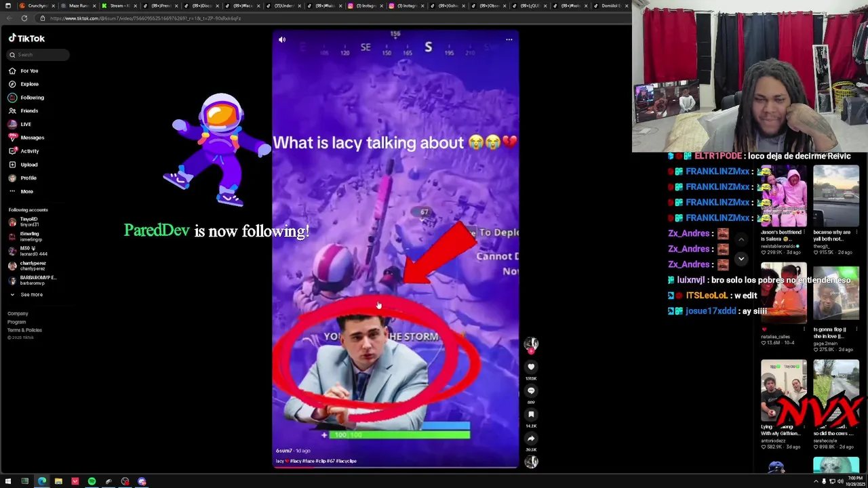Screen dimensions: 868x488
Task: Reload the page in the browser
Action: (24, 18)
